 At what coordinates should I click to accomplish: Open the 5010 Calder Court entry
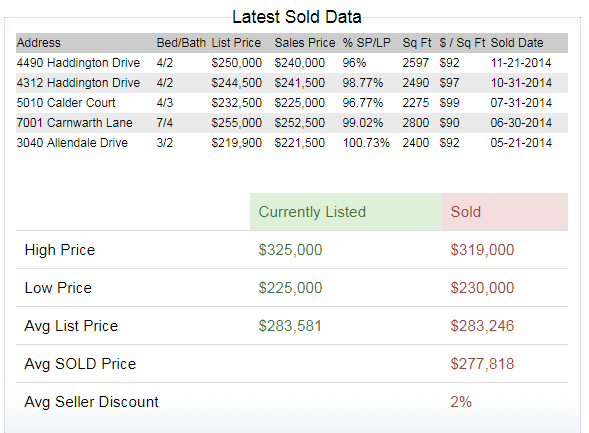pos(66,103)
